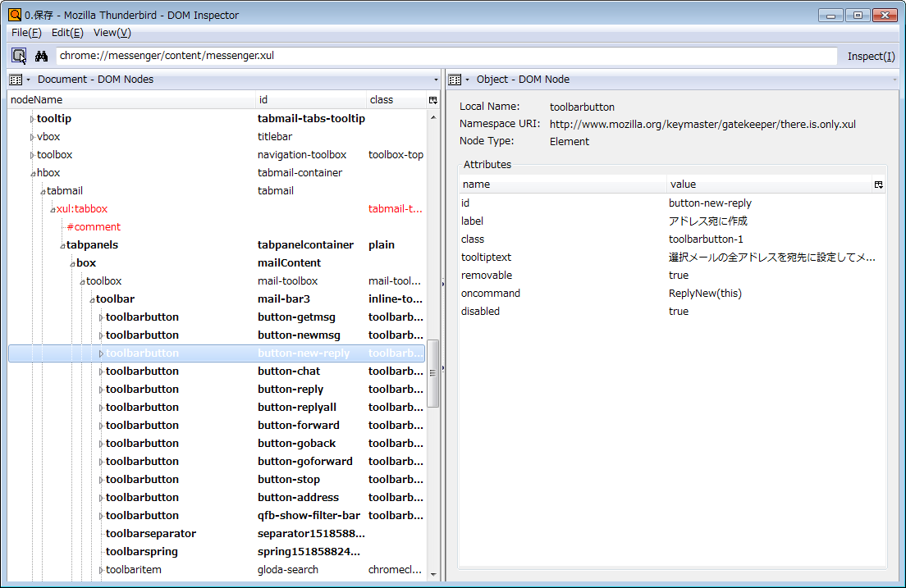The image size is (906, 588).
Task: Expand the gloda-search toolbaritem node
Action: (101, 570)
